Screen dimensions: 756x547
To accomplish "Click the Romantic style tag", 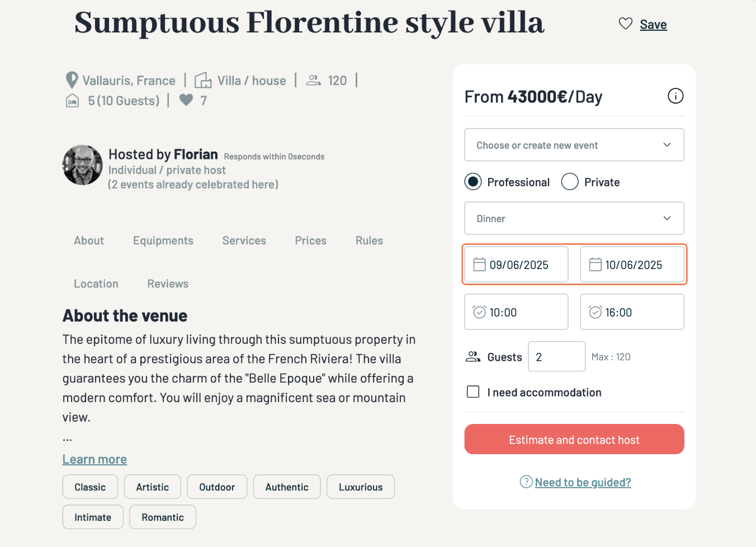I will pyautogui.click(x=162, y=517).
